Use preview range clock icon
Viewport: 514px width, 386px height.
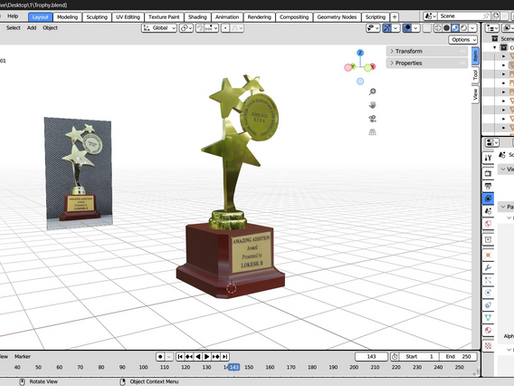[395, 357]
